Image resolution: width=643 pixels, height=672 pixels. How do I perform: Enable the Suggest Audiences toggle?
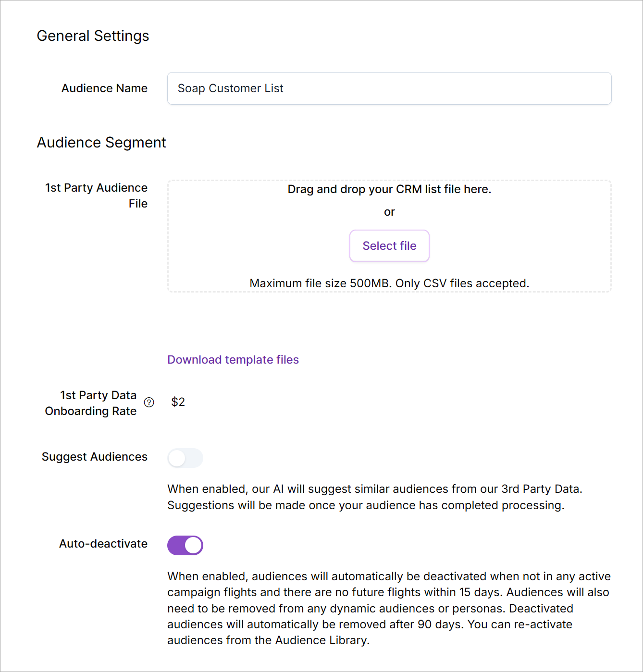(185, 458)
